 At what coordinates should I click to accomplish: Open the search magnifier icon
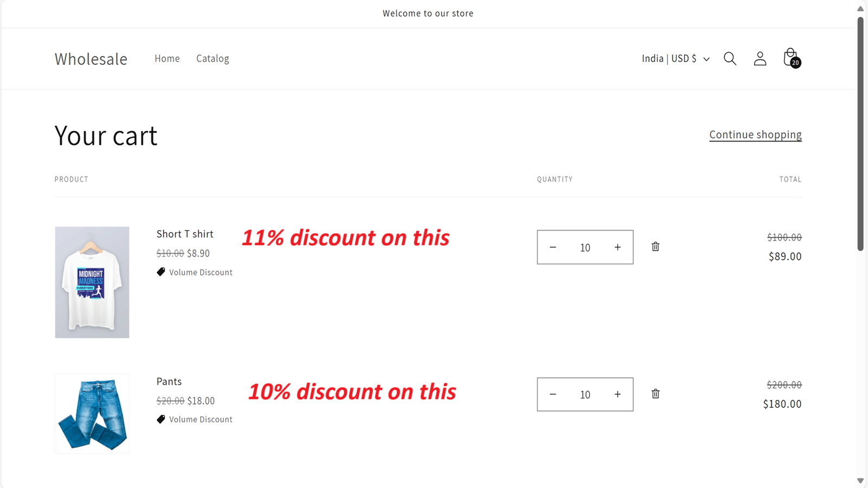730,59
